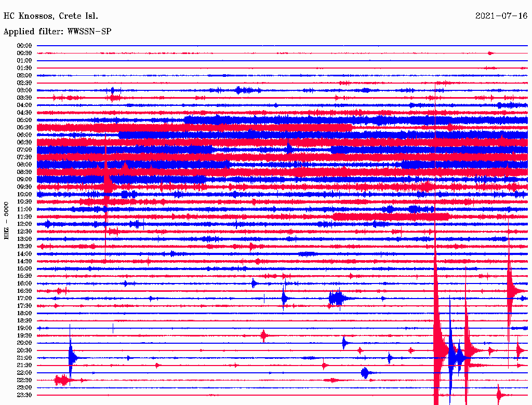This screenshot has width=532, height=405.
Task: Click the date label 2021-07-16
Action: 501,16
